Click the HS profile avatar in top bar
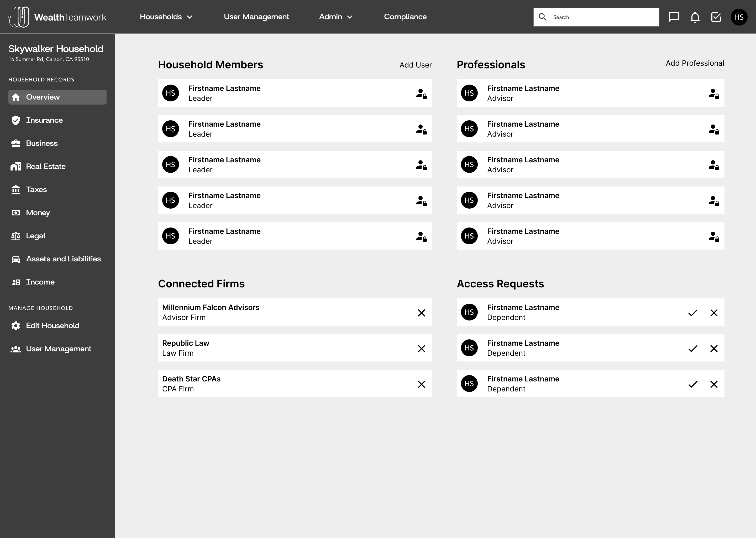The width and height of the screenshot is (756, 538). 739,17
